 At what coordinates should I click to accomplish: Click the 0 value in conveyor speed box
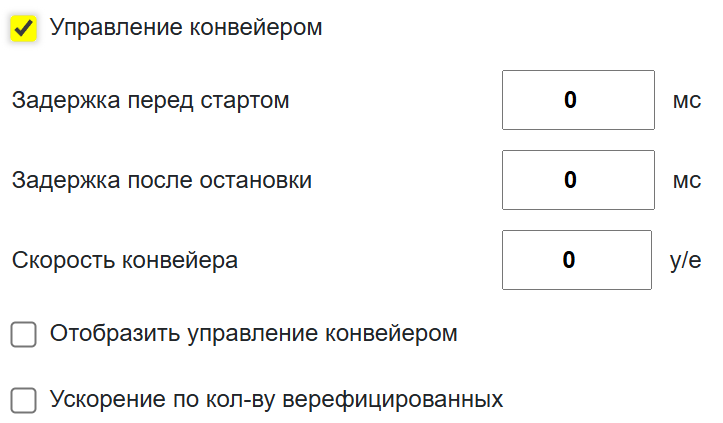pyautogui.click(x=570, y=260)
